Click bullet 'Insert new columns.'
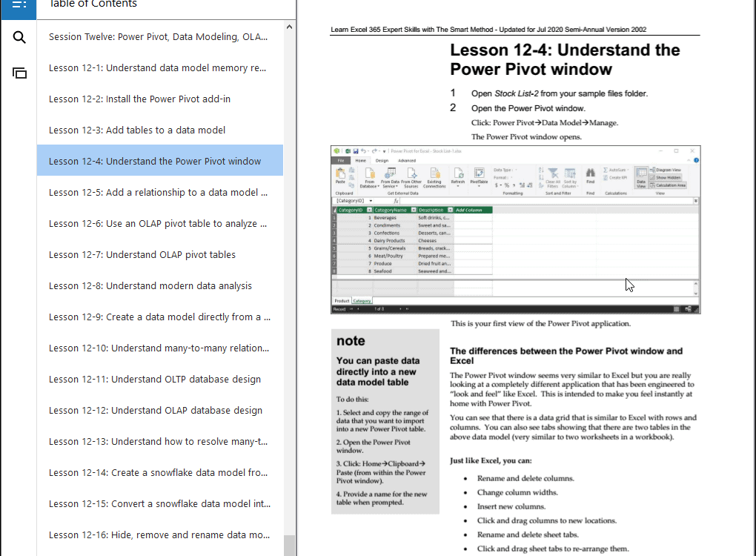The height and width of the screenshot is (556, 756). (x=511, y=506)
